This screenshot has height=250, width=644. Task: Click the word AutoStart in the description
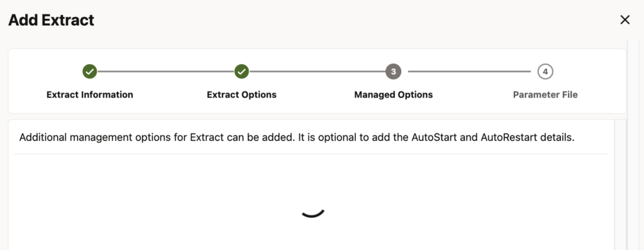[x=434, y=137]
